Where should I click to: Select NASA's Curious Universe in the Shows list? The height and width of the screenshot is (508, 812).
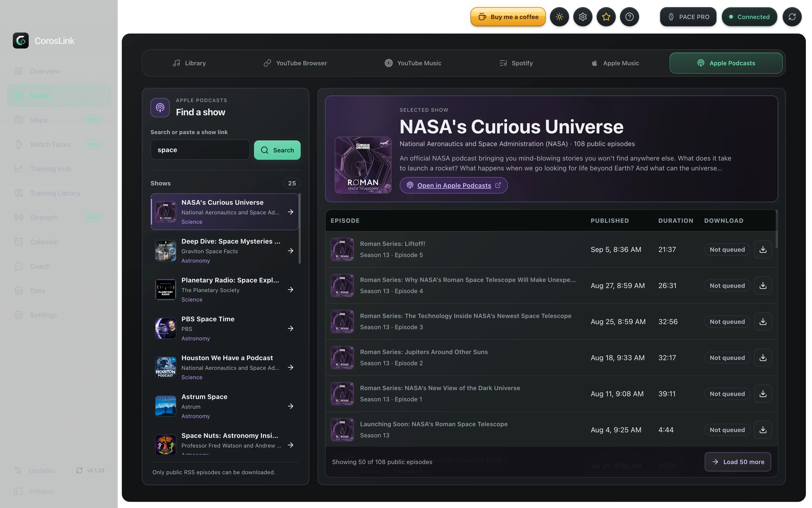point(225,212)
